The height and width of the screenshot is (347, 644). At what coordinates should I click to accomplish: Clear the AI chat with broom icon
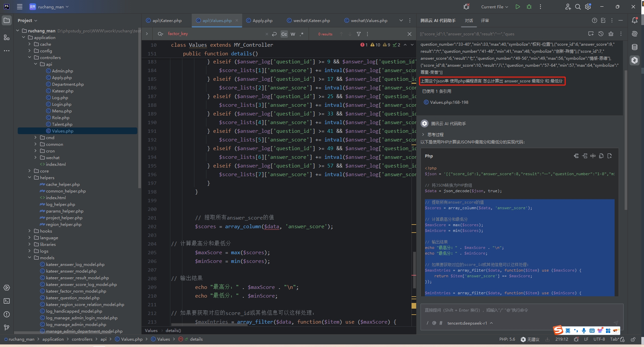click(x=611, y=34)
